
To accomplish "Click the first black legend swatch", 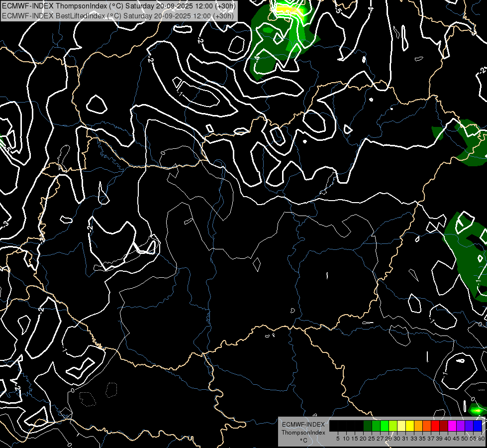I will [x=334, y=426].
